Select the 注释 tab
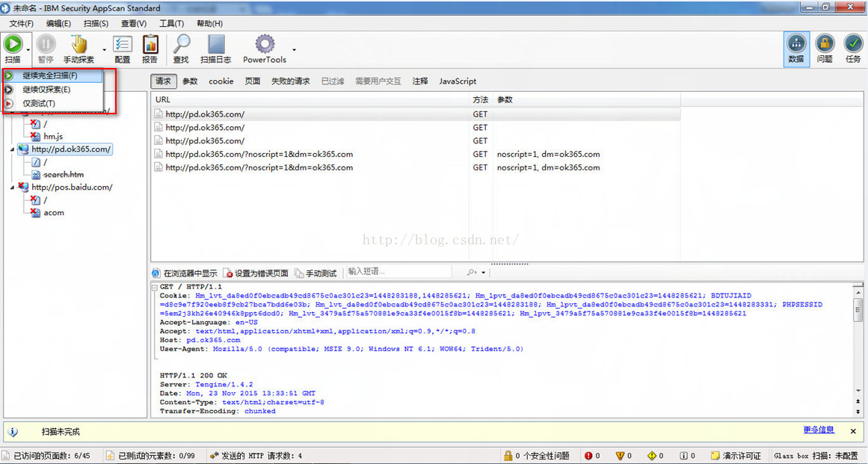The height and width of the screenshot is (464, 868). [420, 81]
